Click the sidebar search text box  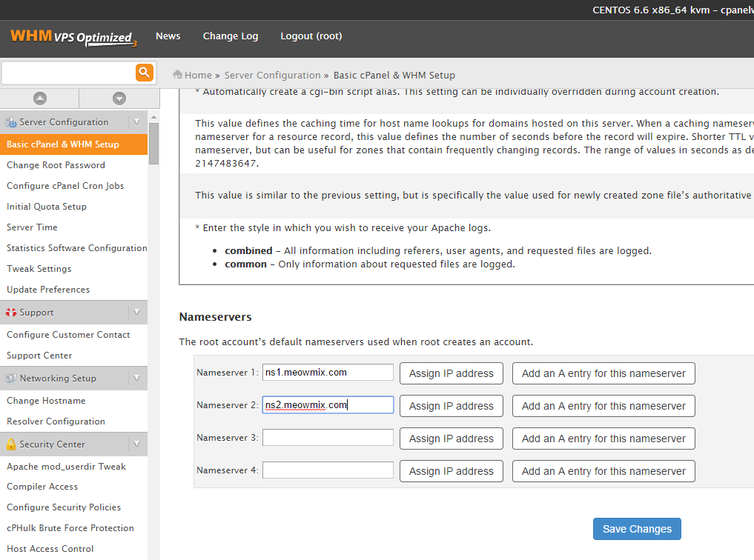click(x=69, y=73)
